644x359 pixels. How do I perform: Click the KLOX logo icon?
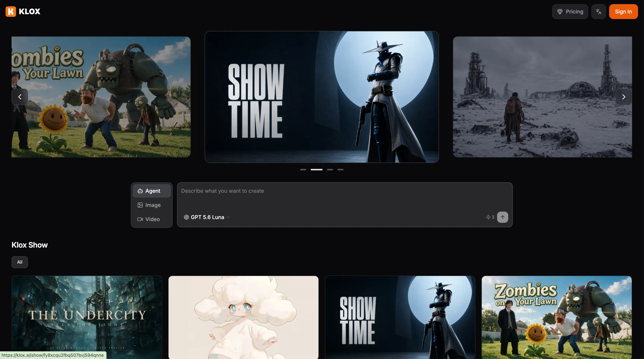pyautogui.click(x=11, y=12)
